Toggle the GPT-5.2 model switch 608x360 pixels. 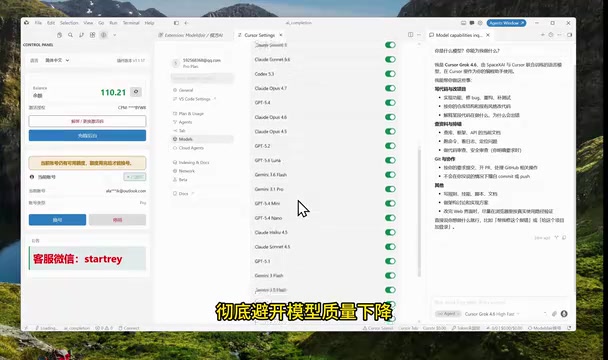point(390,146)
